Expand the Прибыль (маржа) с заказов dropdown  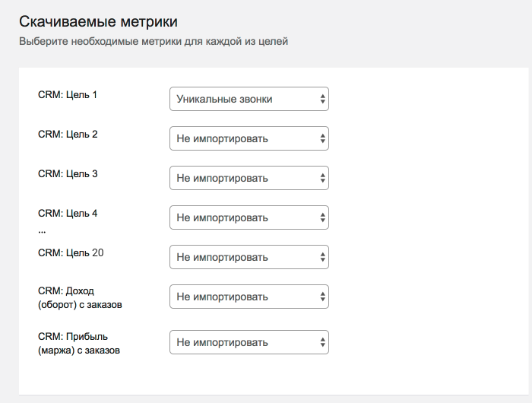click(249, 341)
